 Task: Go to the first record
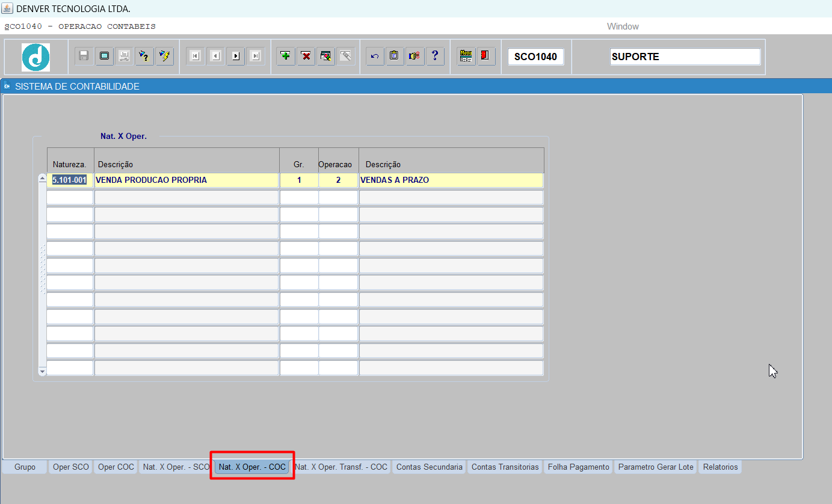click(195, 56)
